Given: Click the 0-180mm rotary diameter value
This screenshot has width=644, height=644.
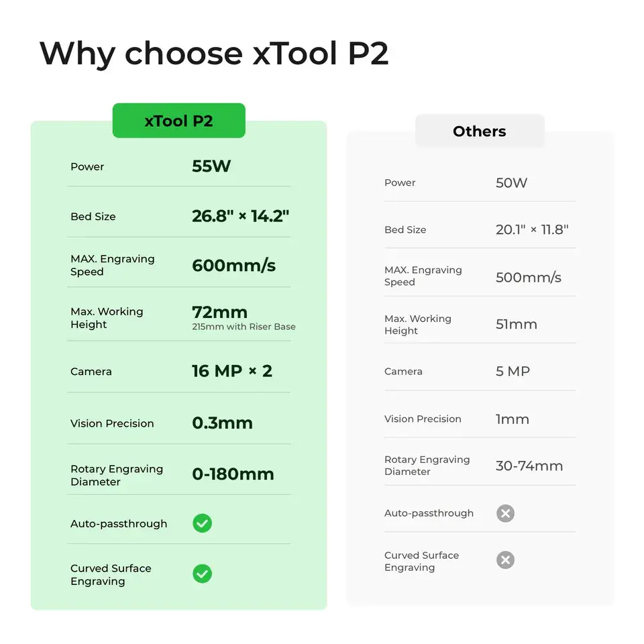Looking at the screenshot, I should (x=233, y=474).
